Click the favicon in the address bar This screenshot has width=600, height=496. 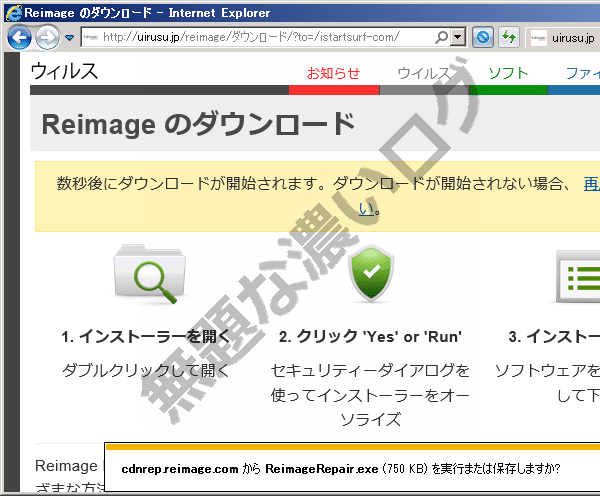91,37
